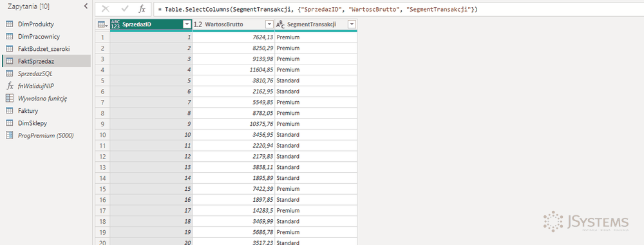Cancel formula edit with X icon
The height and width of the screenshot is (245, 644).
[106, 9]
